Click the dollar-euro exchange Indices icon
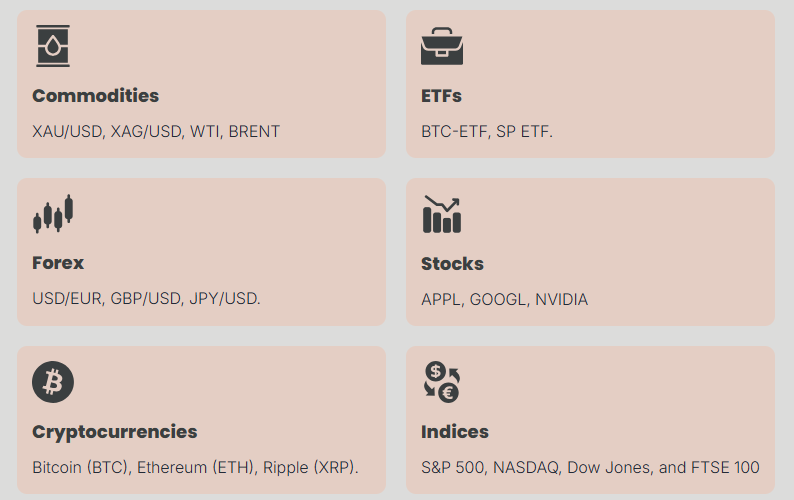This screenshot has width=794, height=500. pos(442,382)
